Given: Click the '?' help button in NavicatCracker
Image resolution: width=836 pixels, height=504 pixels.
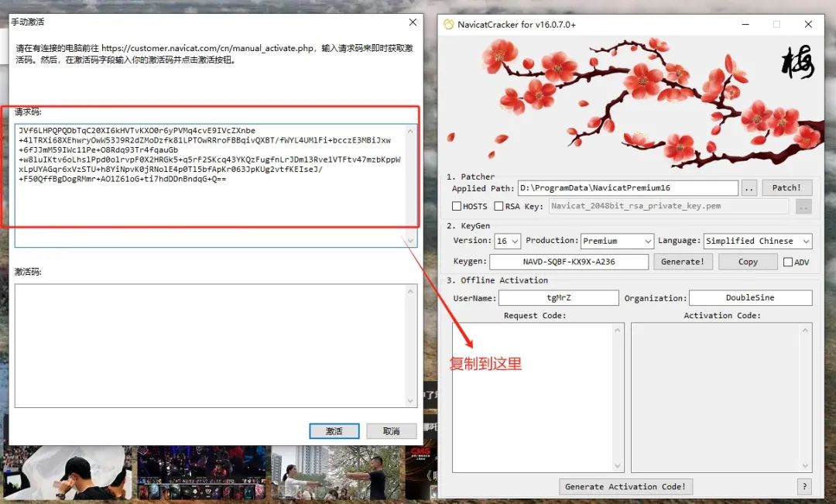Looking at the screenshot, I should pos(804,486).
